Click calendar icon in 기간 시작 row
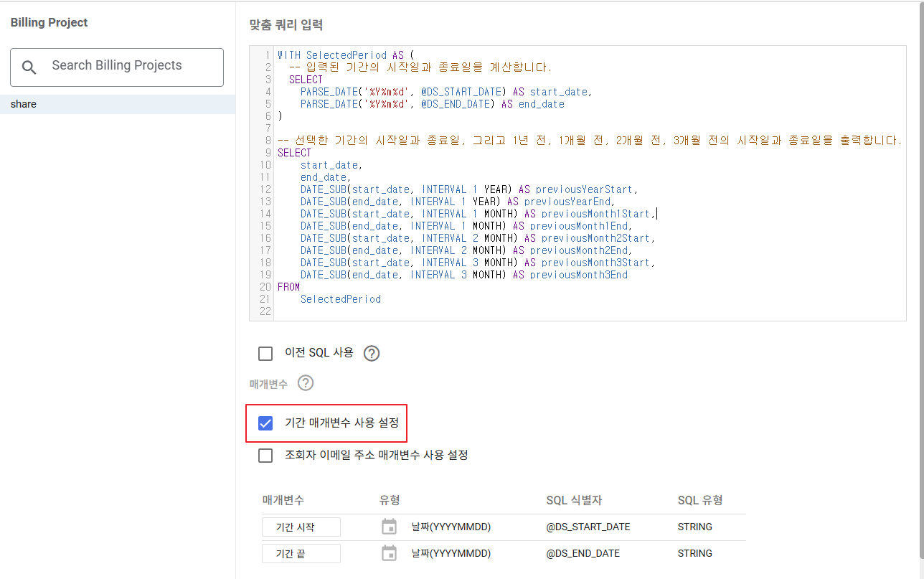Viewport: 924px width, 579px height. coord(389,527)
